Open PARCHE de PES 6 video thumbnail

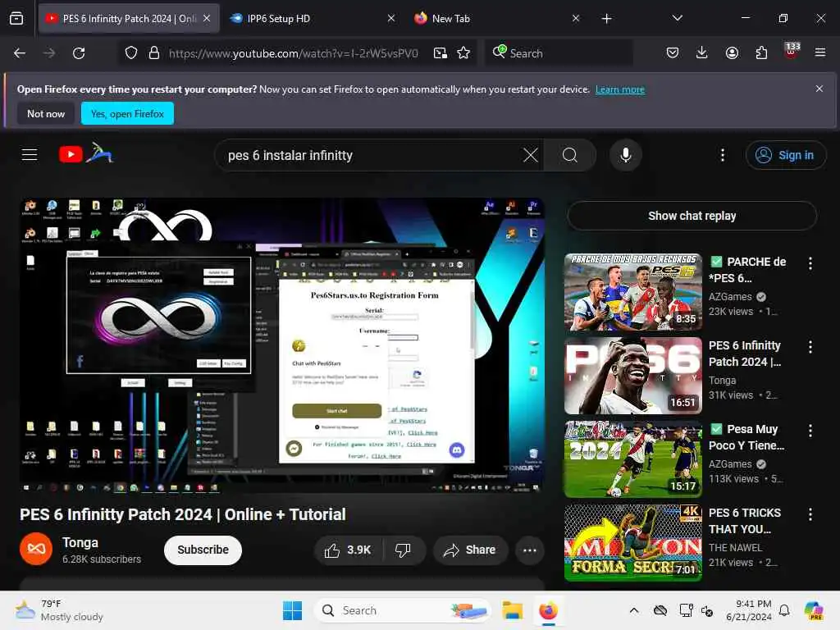coord(633,292)
